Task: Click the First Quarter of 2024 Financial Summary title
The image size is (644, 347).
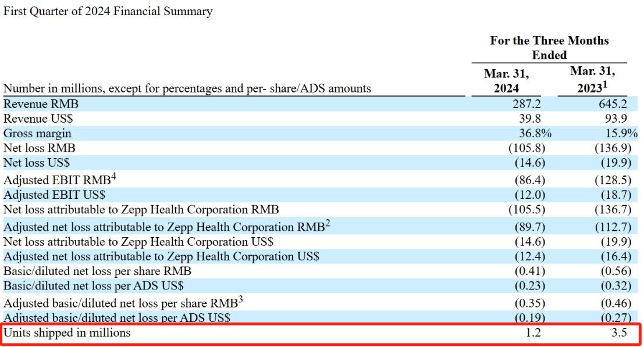Action: [x=108, y=12]
